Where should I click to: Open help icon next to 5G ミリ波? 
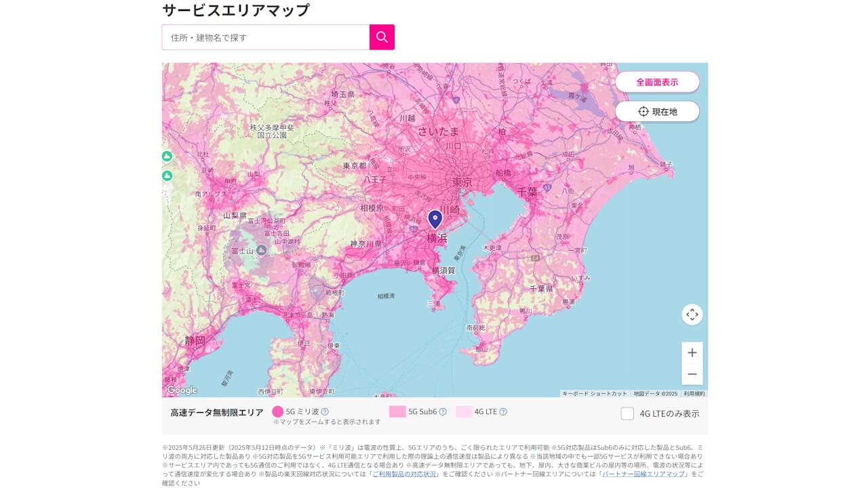(325, 411)
